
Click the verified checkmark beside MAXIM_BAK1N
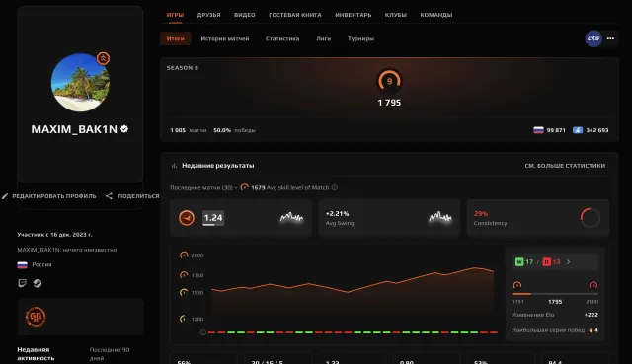coord(124,129)
